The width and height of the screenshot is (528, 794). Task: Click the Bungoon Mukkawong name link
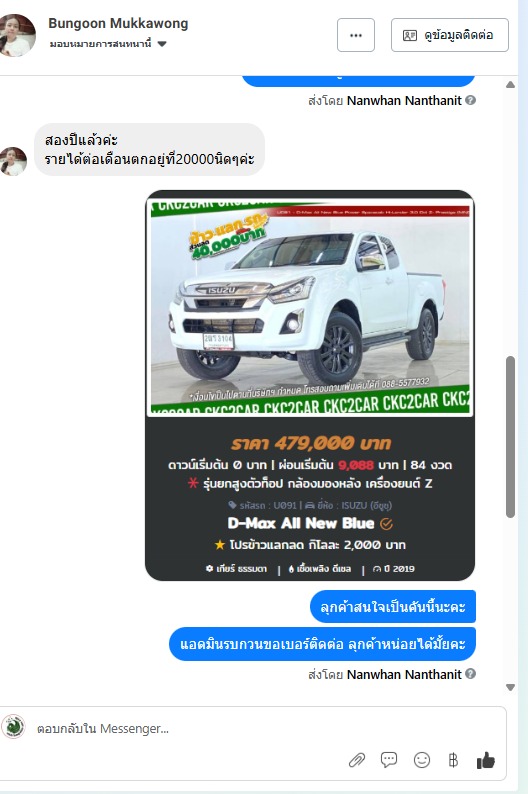pyautogui.click(x=118, y=23)
